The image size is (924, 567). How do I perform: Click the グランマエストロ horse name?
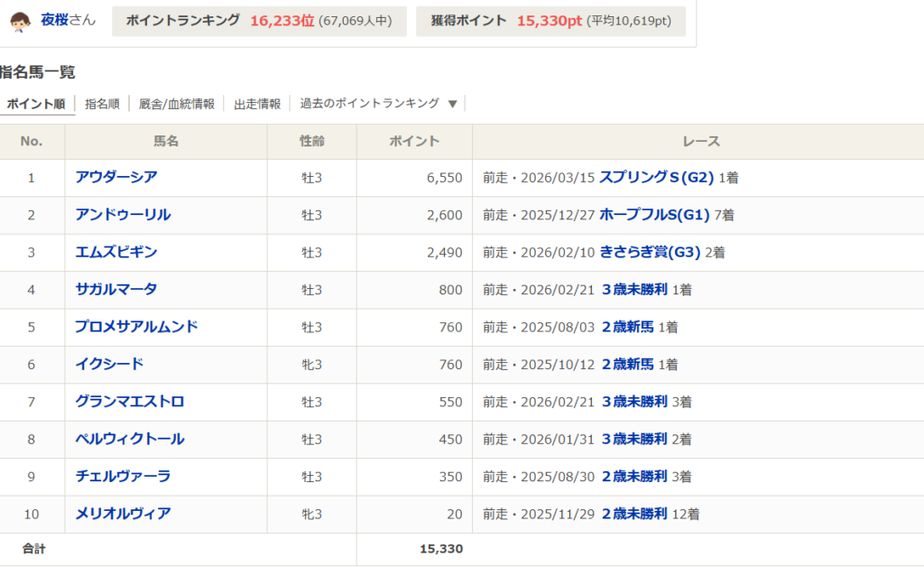(x=130, y=401)
